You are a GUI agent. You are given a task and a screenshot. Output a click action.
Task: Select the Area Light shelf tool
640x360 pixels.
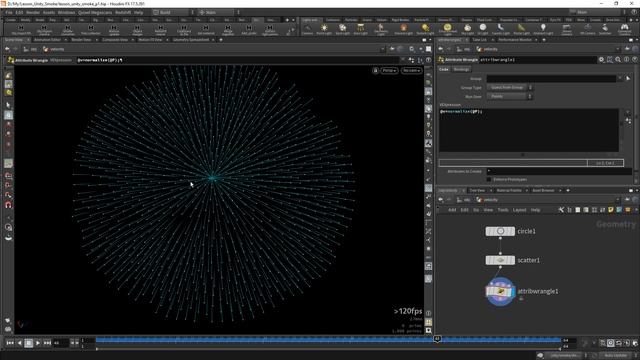[x=360, y=29]
